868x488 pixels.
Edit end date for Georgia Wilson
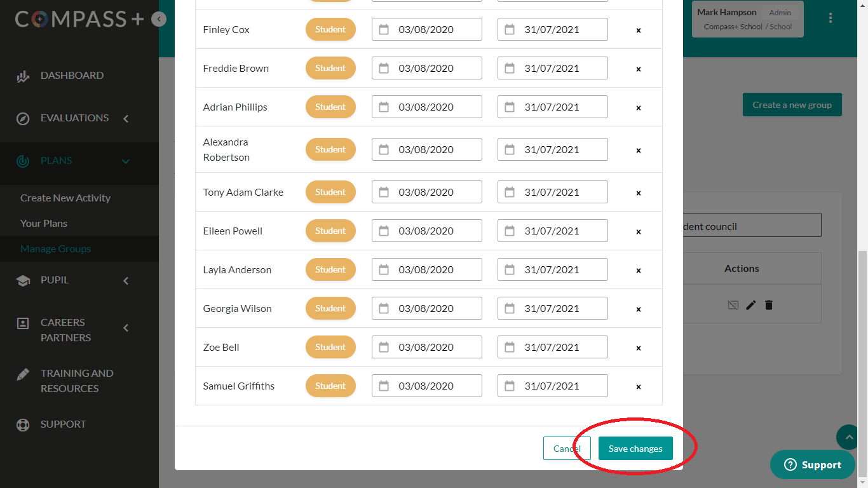point(553,308)
